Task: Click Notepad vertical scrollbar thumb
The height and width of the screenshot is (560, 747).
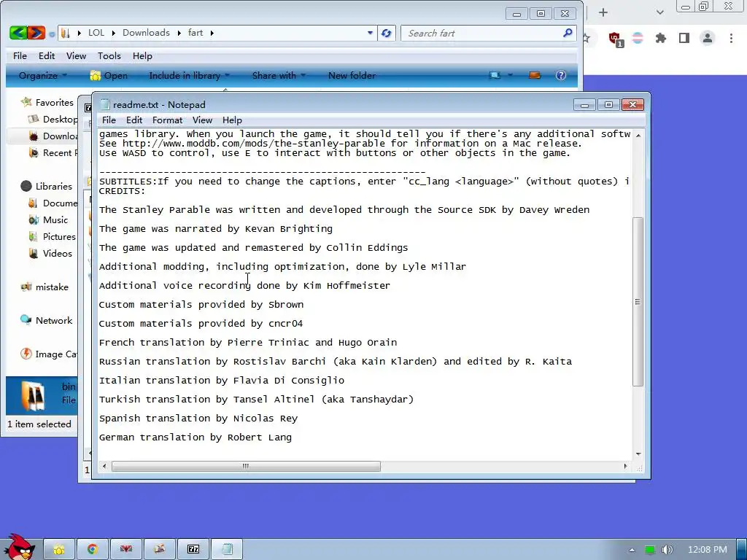Action: (638, 301)
